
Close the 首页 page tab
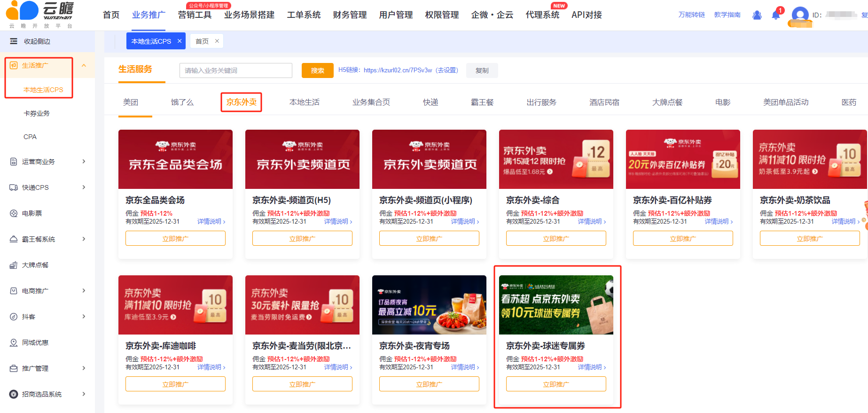pyautogui.click(x=217, y=41)
